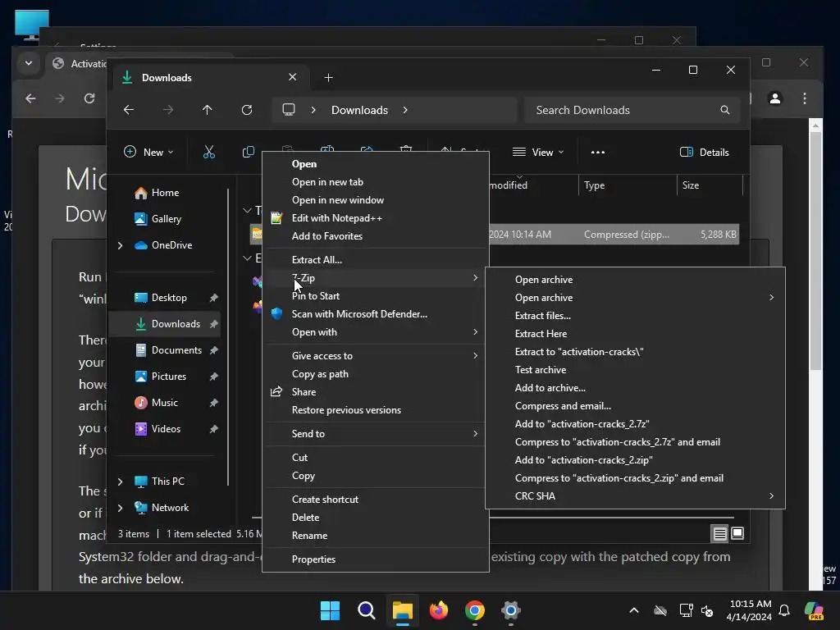This screenshot has height=630, width=840.
Task: Expand This PC tree node
Action: [x=120, y=482]
